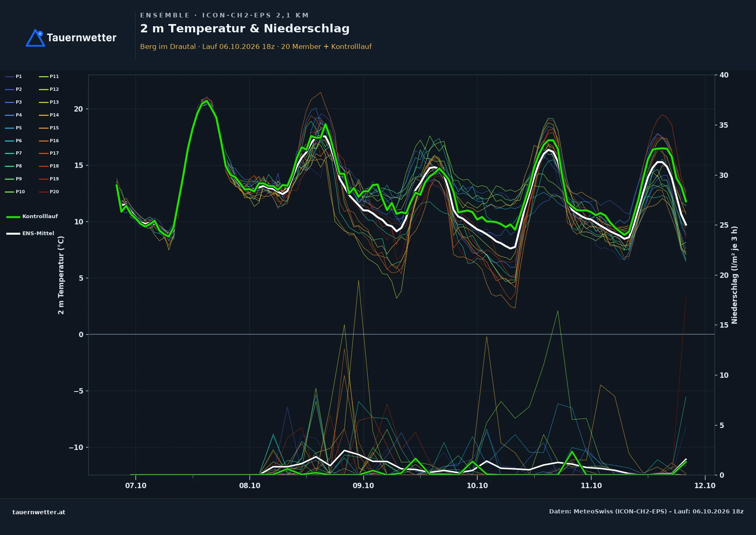Click the 35 precipitation axis tick label

click(x=724, y=125)
